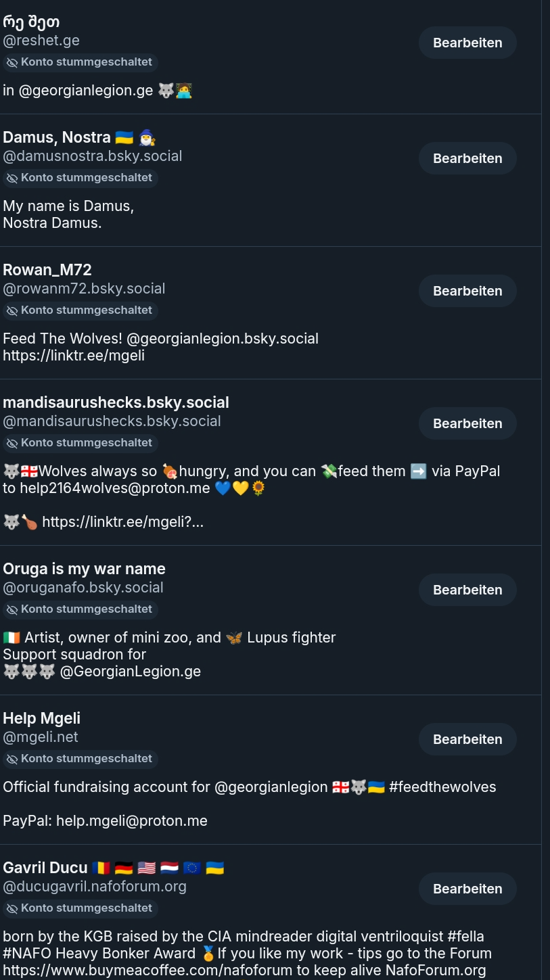Click the muted-eye icon under oruganafo.bsky.social
The height and width of the screenshot is (980, 550).
pyautogui.click(x=12, y=609)
